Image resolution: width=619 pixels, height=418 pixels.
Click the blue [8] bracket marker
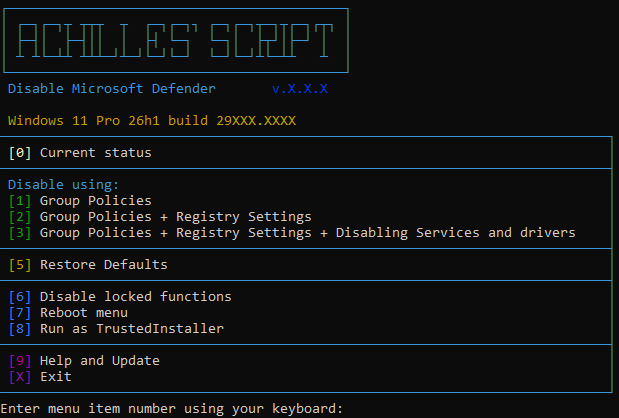pos(20,329)
